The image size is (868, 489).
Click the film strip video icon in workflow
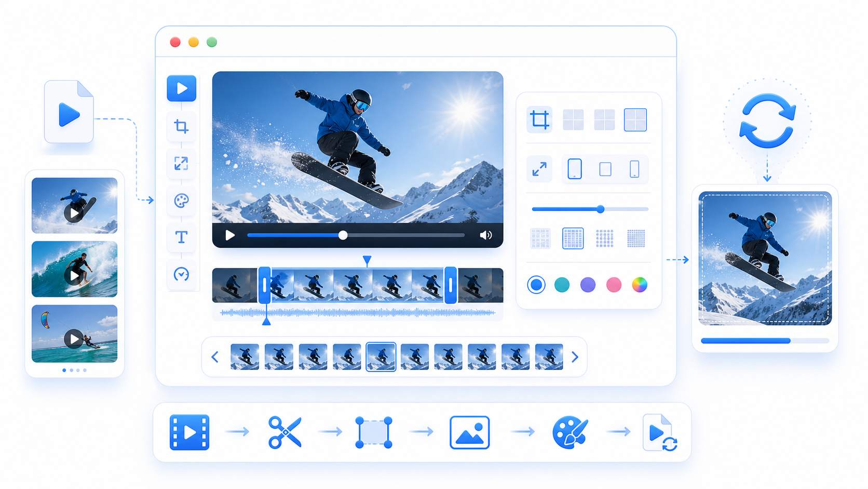tap(189, 432)
